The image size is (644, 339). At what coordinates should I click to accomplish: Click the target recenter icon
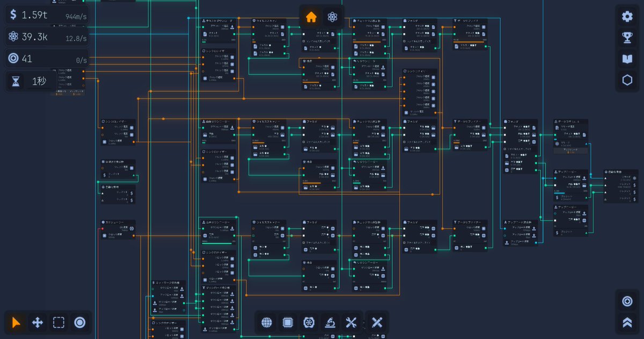coord(627,301)
